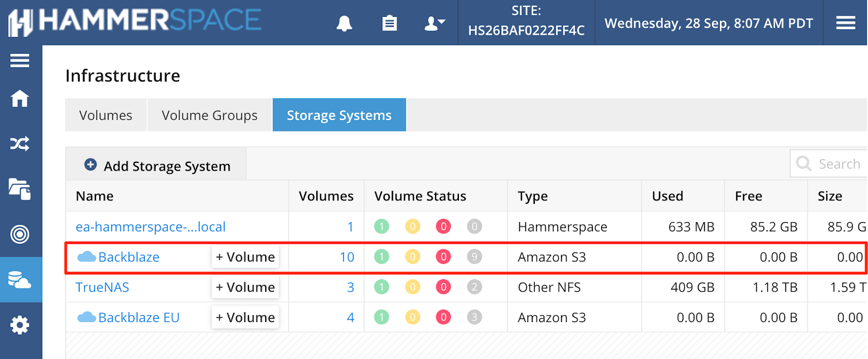Add a volume to Backblaze
The image size is (868, 359).
(245, 257)
